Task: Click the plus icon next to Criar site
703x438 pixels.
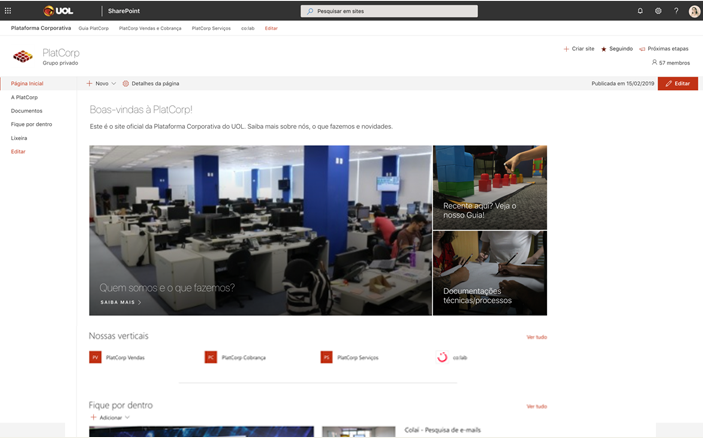Action: coord(566,49)
